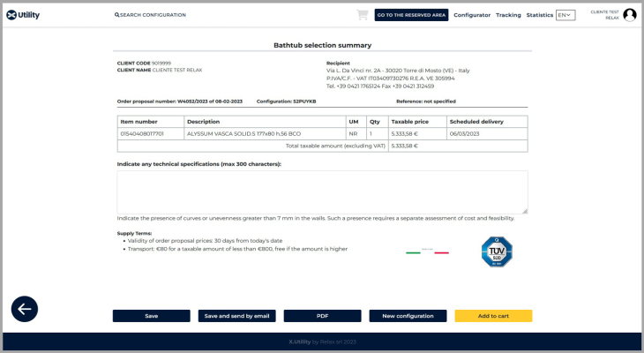This screenshot has height=353, width=644.
Task: Grab the text area resize handle
Action: [x=525, y=211]
